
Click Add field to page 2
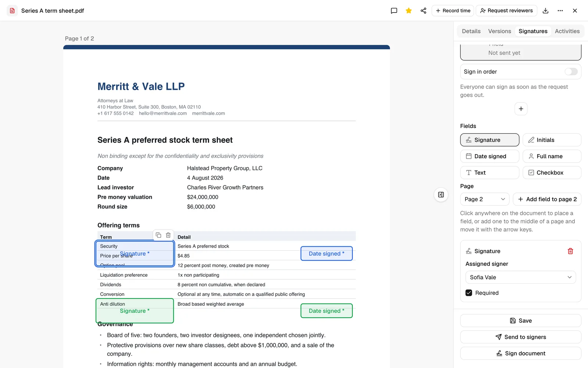547,199
